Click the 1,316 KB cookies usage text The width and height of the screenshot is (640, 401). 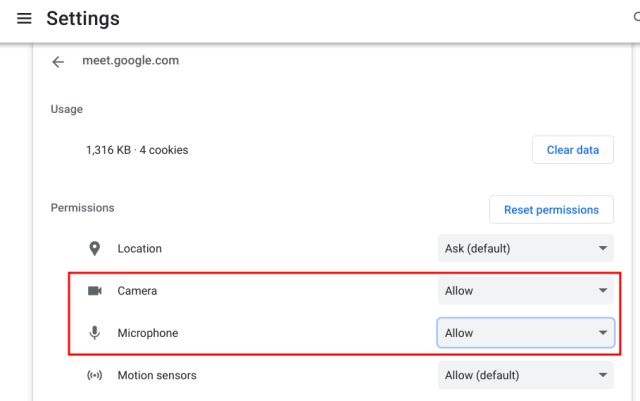(137, 150)
